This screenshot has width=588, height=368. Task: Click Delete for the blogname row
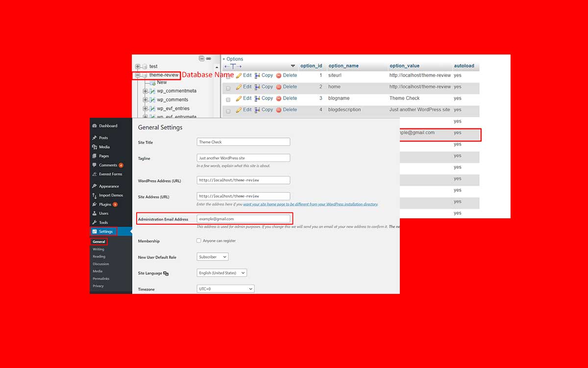[x=287, y=99]
